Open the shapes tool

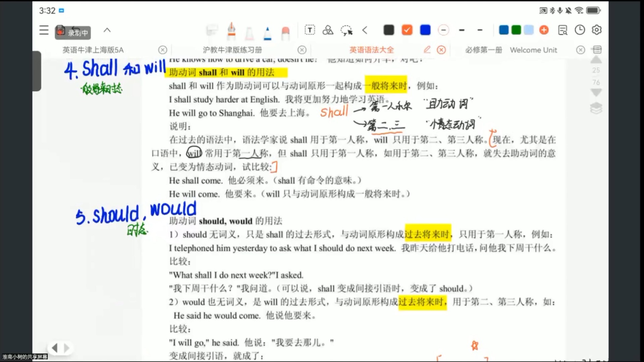328,30
